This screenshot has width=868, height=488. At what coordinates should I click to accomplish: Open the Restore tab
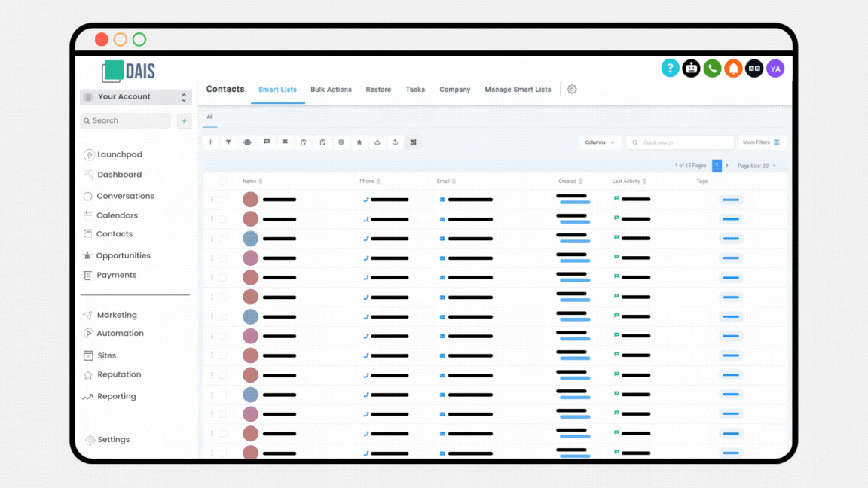(378, 90)
